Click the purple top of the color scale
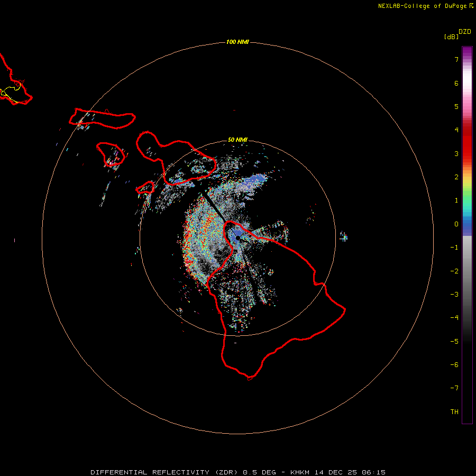The image size is (476, 476). pyautogui.click(x=467, y=52)
